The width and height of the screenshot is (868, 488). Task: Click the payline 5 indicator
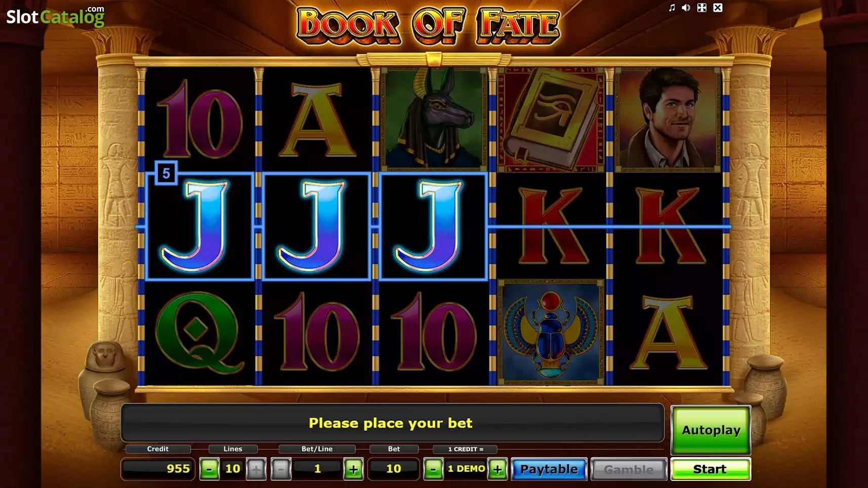point(166,173)
